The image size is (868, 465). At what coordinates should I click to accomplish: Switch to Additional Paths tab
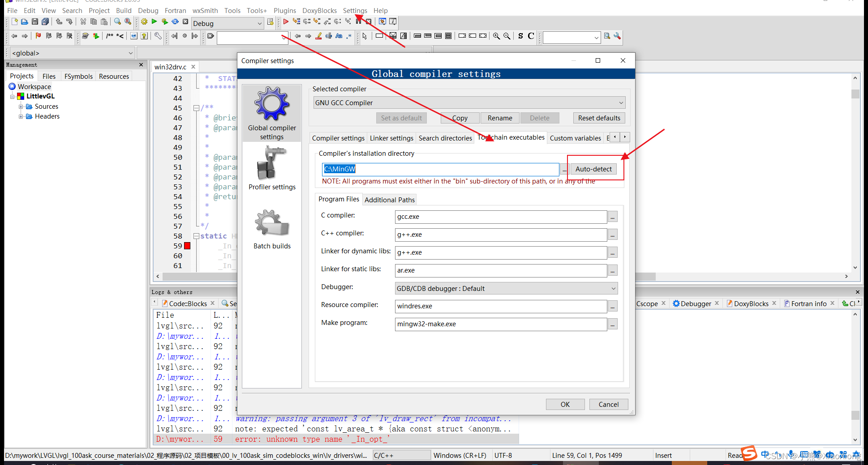[390, 200]
